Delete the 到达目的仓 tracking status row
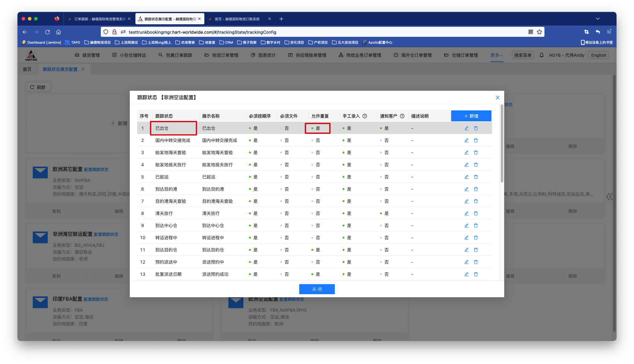Screen dimensions: 634x364 pos(475,250)
